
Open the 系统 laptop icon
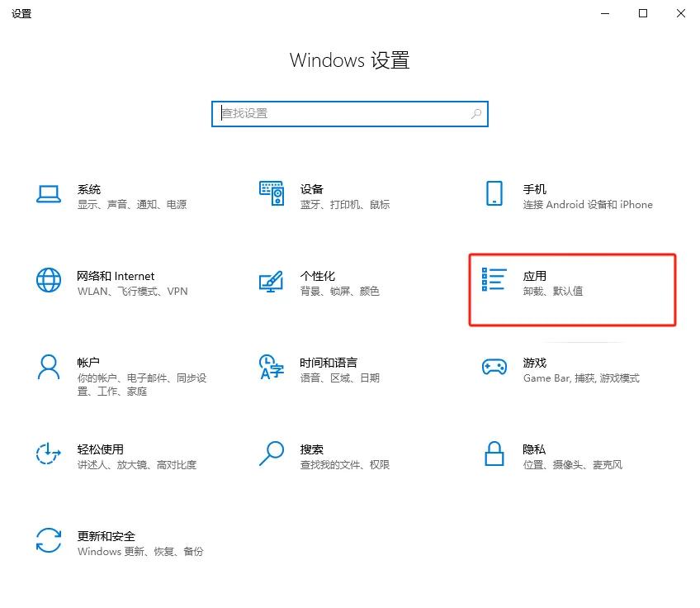pyautogui.click(x=49, y=194)
